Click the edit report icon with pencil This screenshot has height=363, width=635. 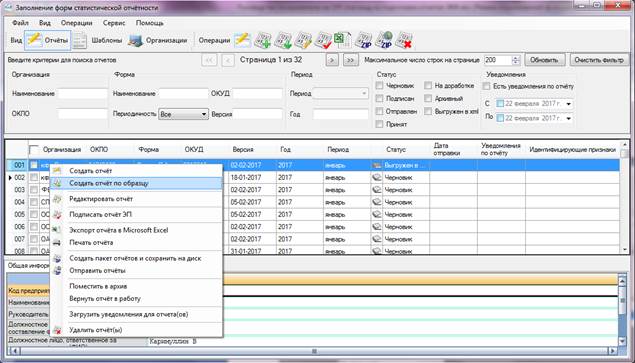[303, 40]
